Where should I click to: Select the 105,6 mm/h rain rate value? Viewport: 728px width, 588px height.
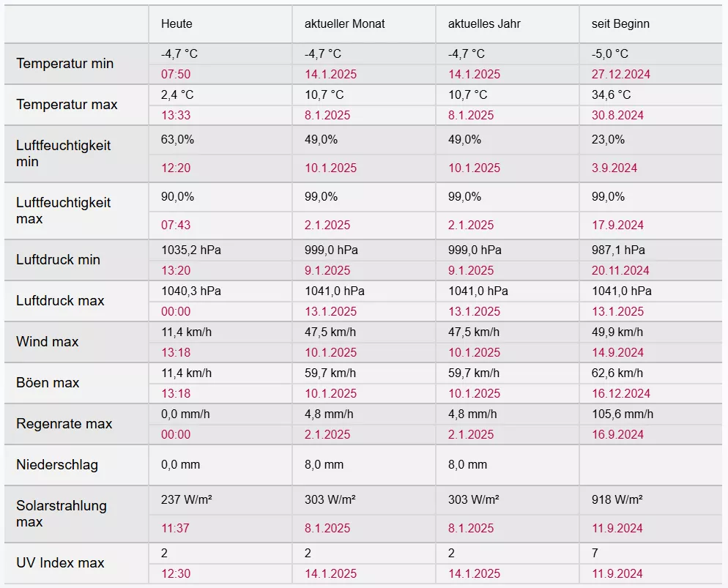pos(623,414)
